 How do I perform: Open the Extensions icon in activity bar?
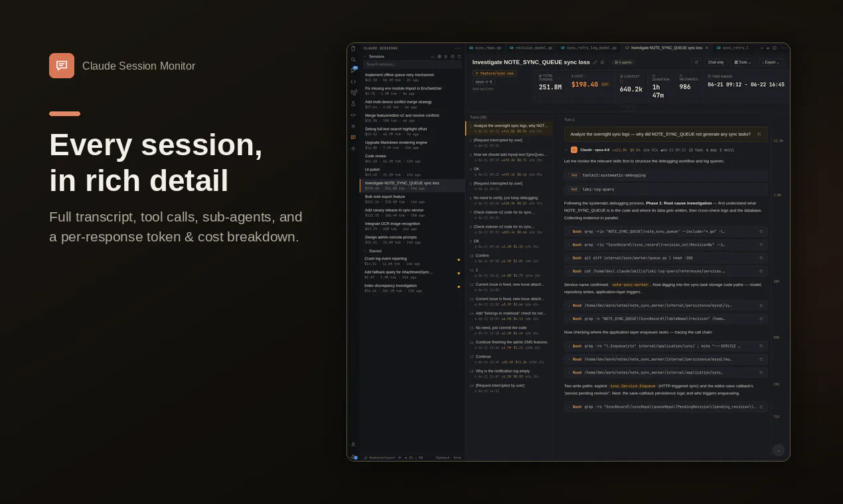click(353, 92)
